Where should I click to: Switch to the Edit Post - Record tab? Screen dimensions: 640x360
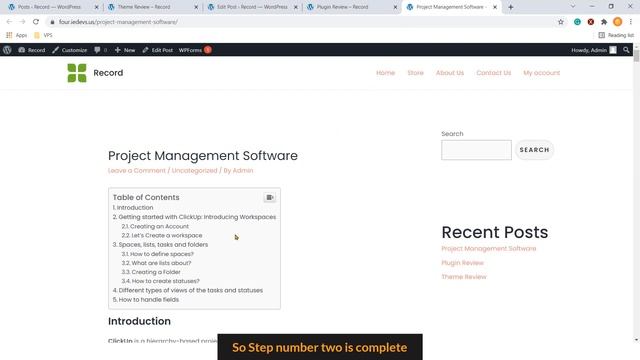252,7
